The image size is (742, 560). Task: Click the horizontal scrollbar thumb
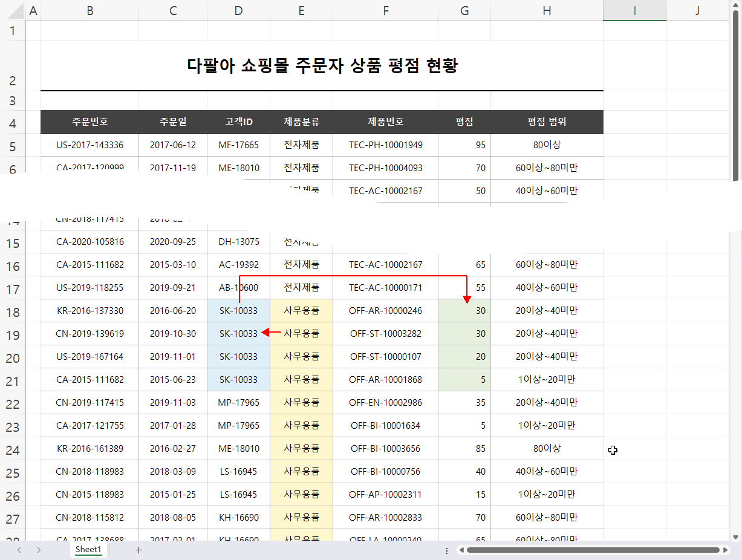pos(593,550)
